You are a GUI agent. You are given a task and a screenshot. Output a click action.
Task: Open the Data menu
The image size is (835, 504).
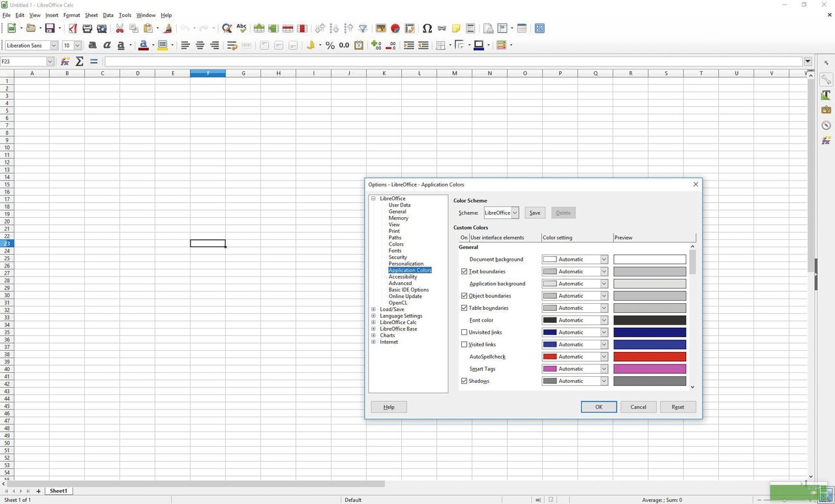click(108, 15)
